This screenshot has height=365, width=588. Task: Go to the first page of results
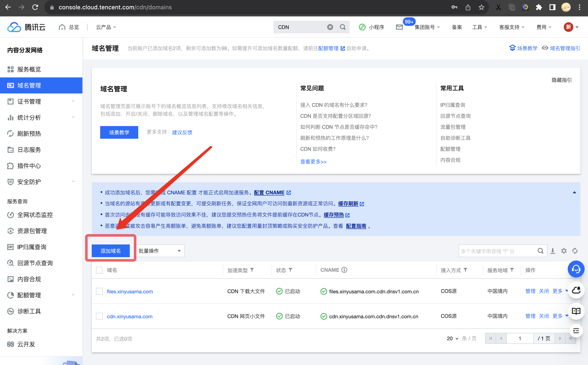(x=490, y=338)
